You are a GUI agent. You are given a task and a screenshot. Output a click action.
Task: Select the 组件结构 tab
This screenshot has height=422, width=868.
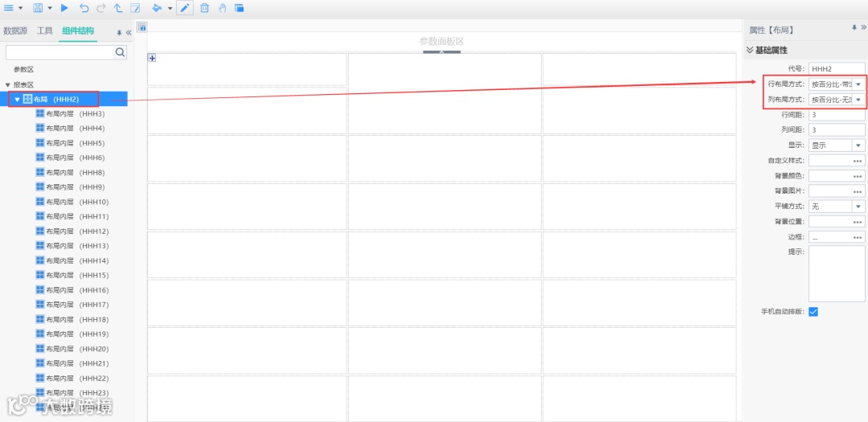point(78,31)
